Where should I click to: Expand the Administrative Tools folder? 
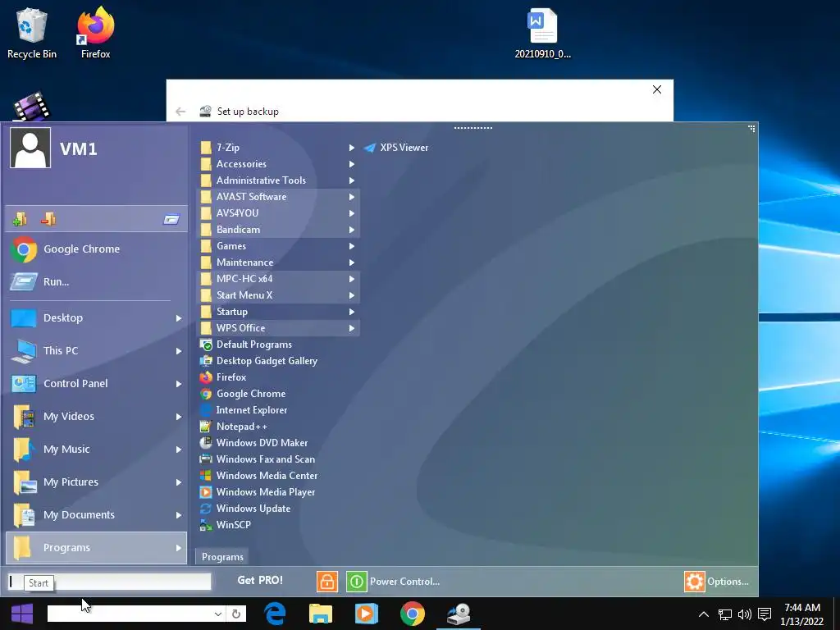pyautogui.click(x=278, y=180)
